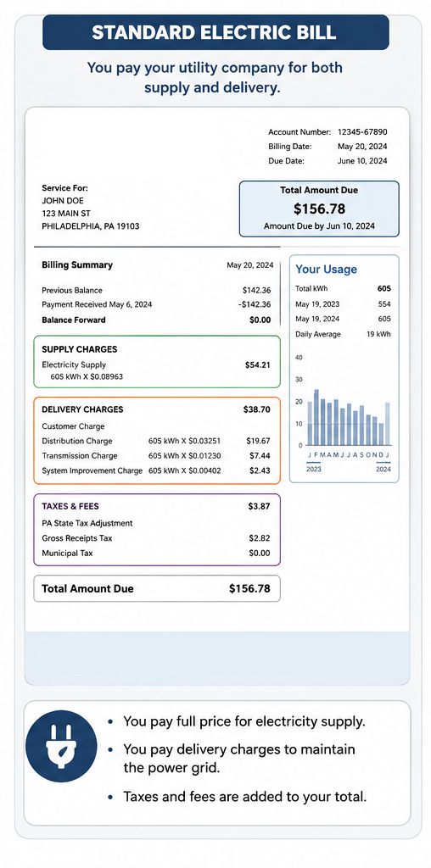This screenshot has height=868, width=431.
Task: Click the Taxes & Fees heading
Action: [x=70, y=506]
